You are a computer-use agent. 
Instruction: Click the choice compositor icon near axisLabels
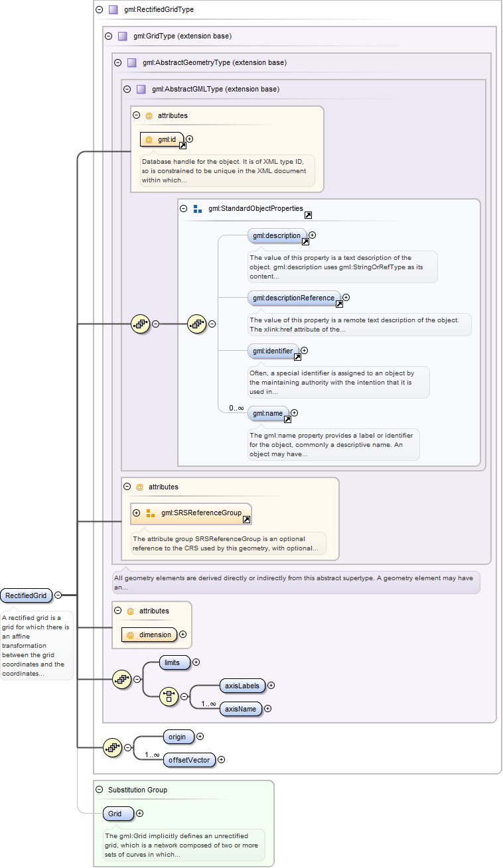coord(169,696)
